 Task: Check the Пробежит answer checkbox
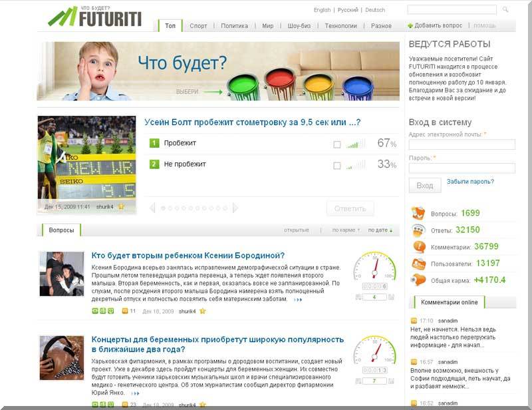337,144
